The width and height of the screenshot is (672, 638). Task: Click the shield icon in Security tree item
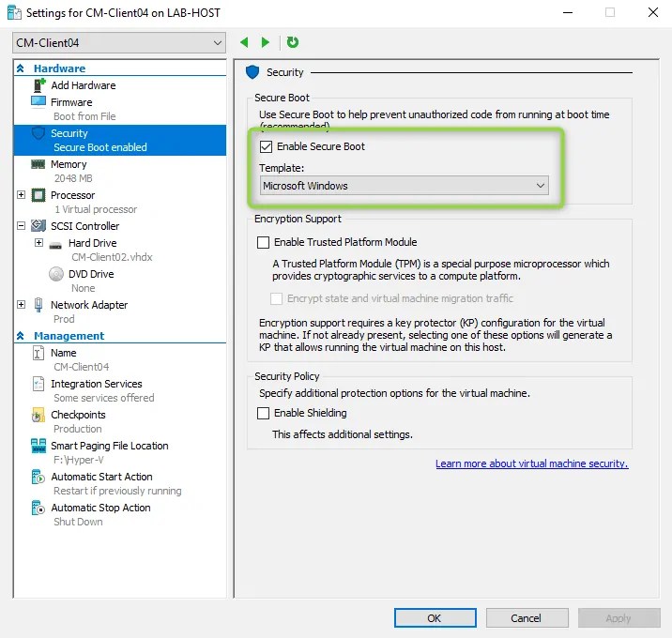[38, 133]
